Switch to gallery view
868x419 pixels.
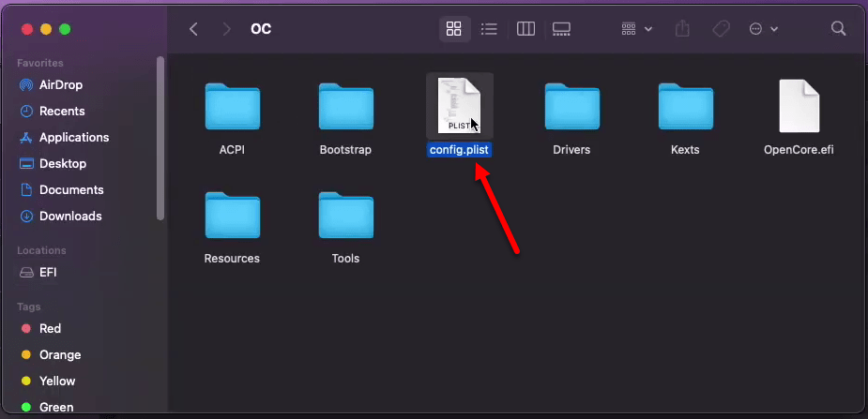click(561, 29)
